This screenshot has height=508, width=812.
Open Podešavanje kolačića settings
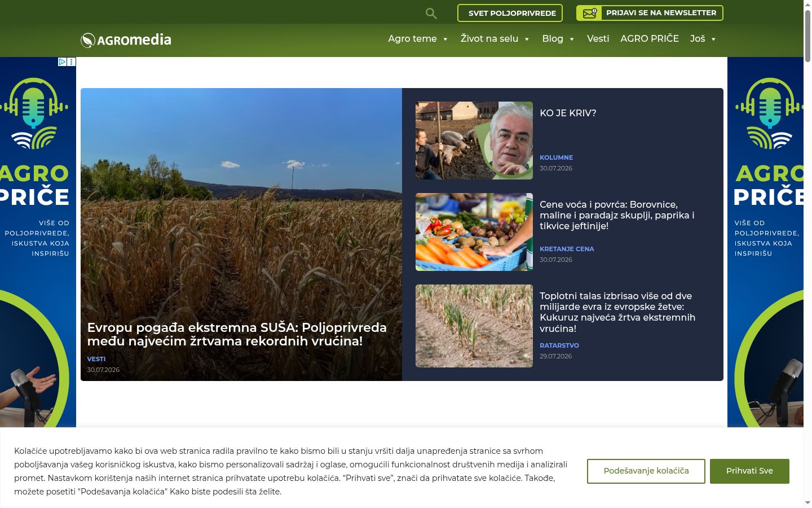646,471
